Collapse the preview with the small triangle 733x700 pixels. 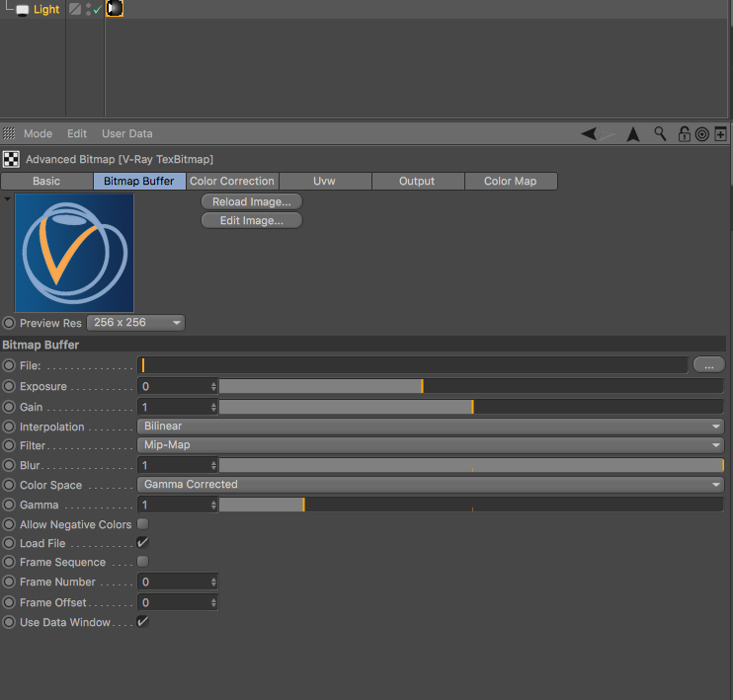point(7,199)
